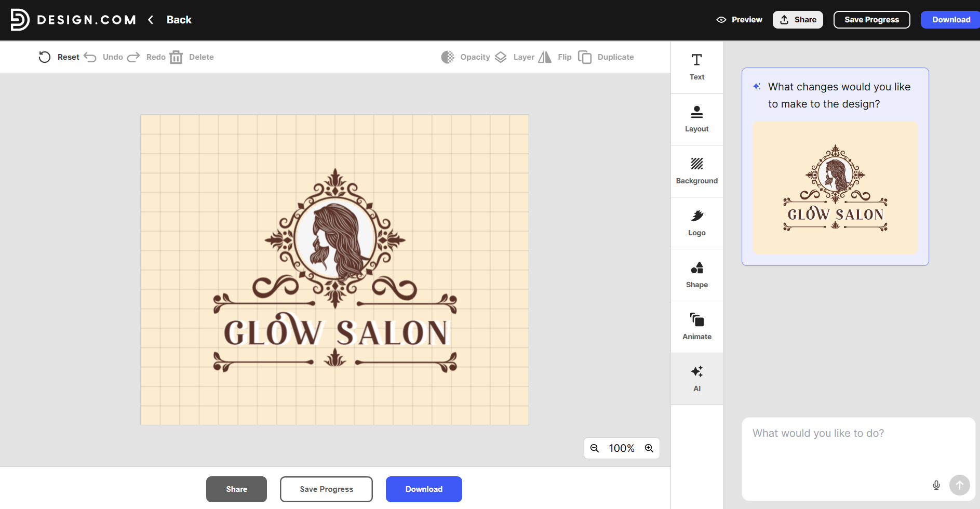Select the woman portrait emblem on canvas
Screen dimensions: 980x509
[335, 239]
